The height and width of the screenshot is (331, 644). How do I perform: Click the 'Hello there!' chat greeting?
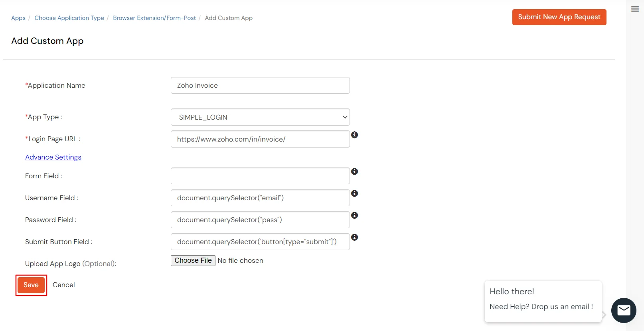pyautogui.click(x=512, y=292)
